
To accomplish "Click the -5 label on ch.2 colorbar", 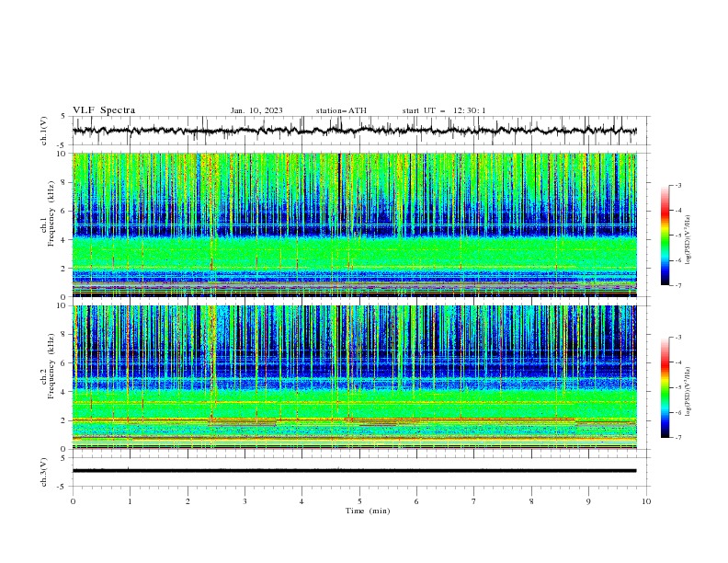I will 678,387.
